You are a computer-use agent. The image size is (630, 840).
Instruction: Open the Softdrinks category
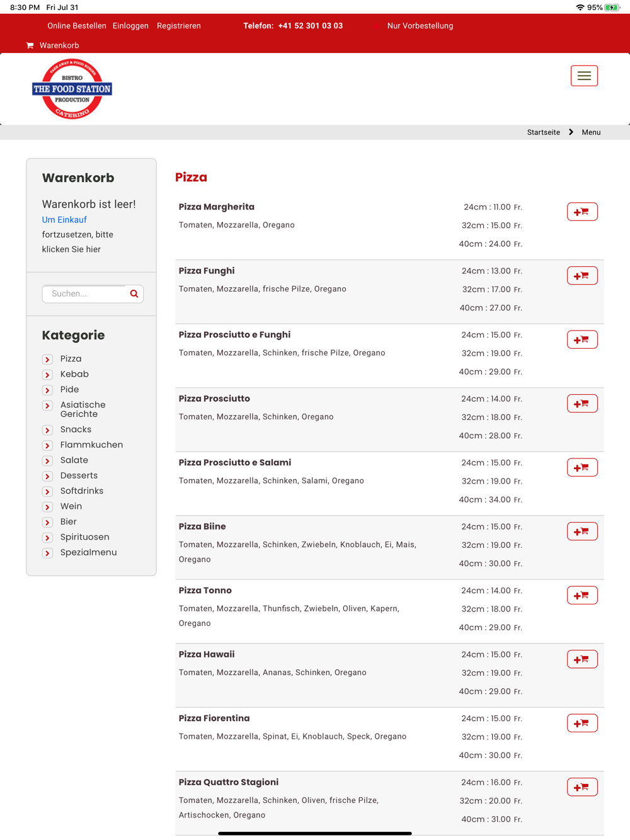[x=82, y=491]
